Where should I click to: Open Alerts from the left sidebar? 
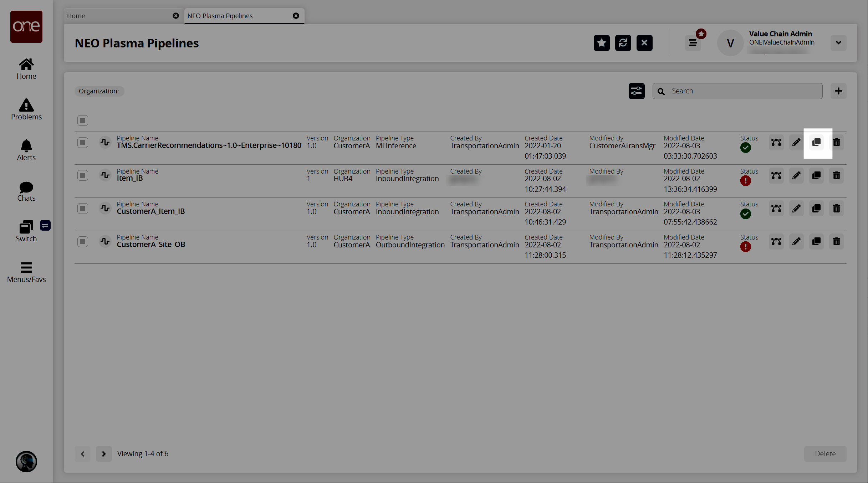point(26,150)
